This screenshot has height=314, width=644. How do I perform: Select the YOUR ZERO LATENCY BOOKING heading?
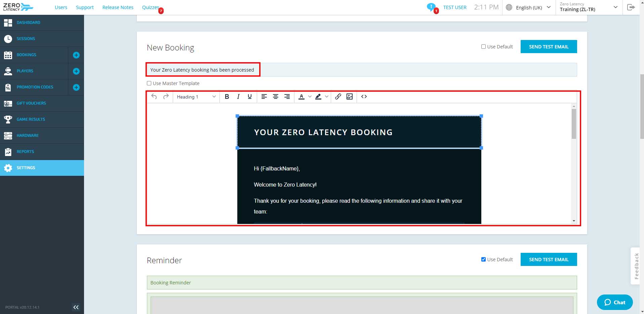pyautogui.click(x=323, y=132)
